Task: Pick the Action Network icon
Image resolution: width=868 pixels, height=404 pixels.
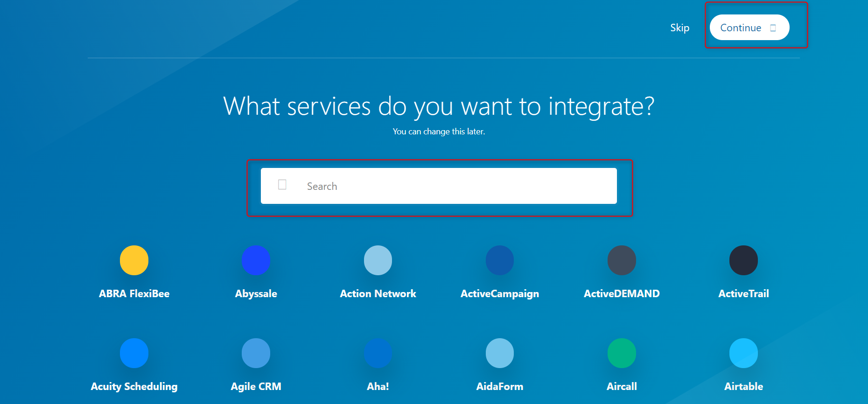Action: [378, 260]
